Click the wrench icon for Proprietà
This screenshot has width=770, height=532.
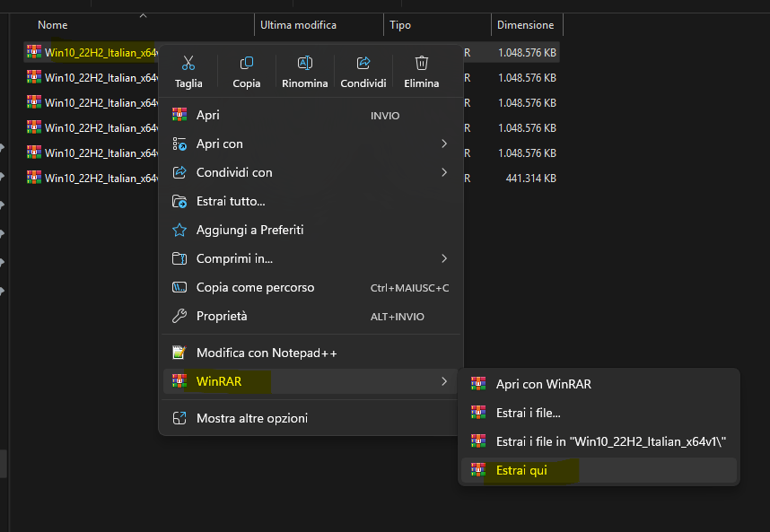(179, 317)
